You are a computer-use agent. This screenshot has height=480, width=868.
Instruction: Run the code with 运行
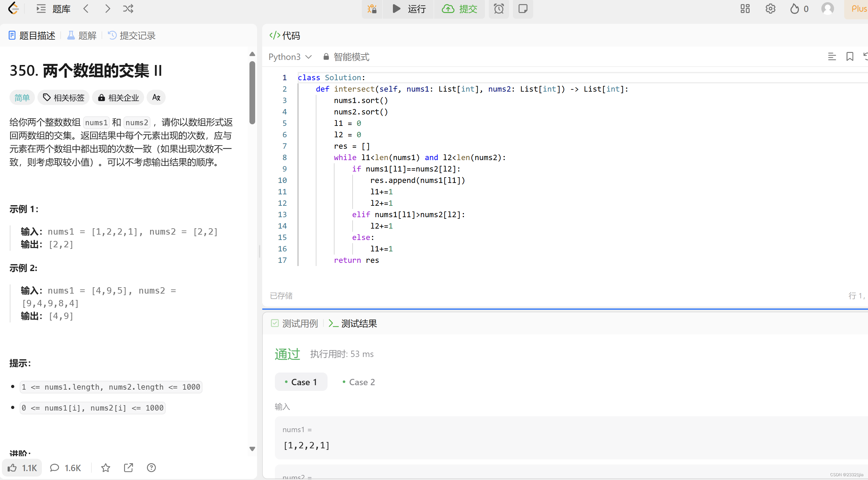[408, 9]
